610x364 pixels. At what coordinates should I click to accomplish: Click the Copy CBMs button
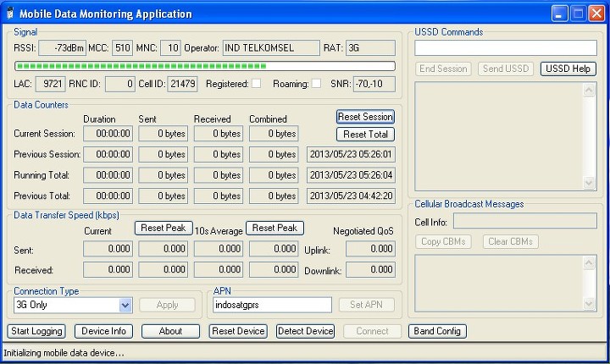tap(443, 241)
